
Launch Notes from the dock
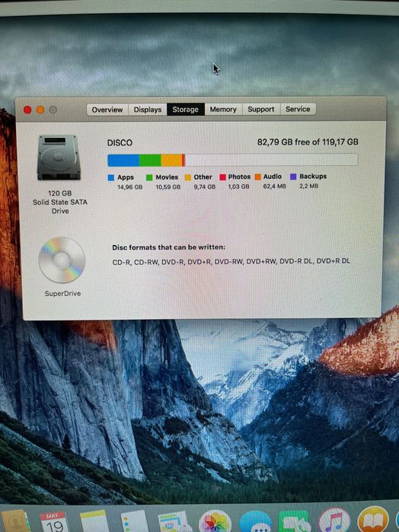coord(94,521)
